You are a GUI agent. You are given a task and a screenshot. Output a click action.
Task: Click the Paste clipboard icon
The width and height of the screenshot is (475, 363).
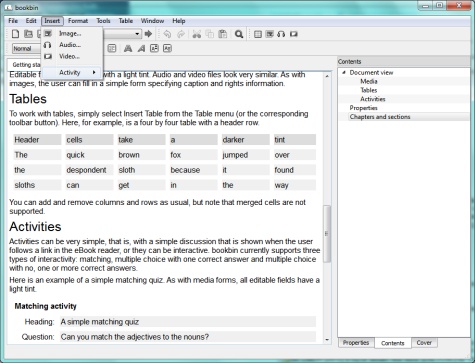[x=223, y=34]
